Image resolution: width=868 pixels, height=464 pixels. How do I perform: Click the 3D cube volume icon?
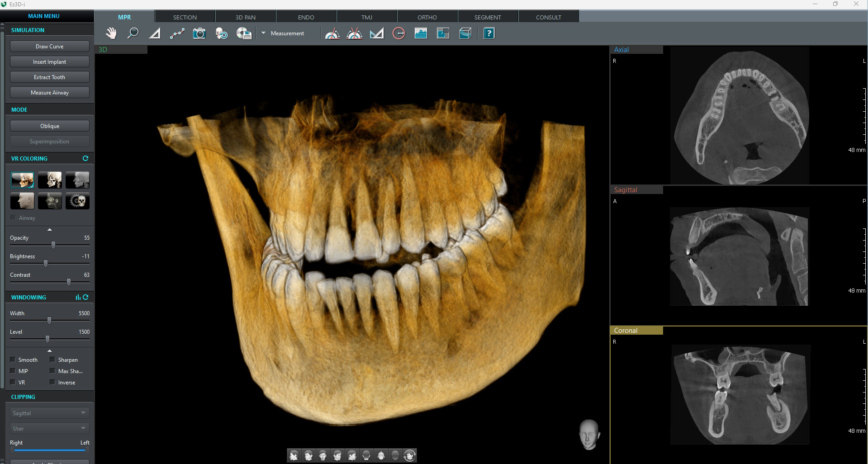tap(465, 33)
